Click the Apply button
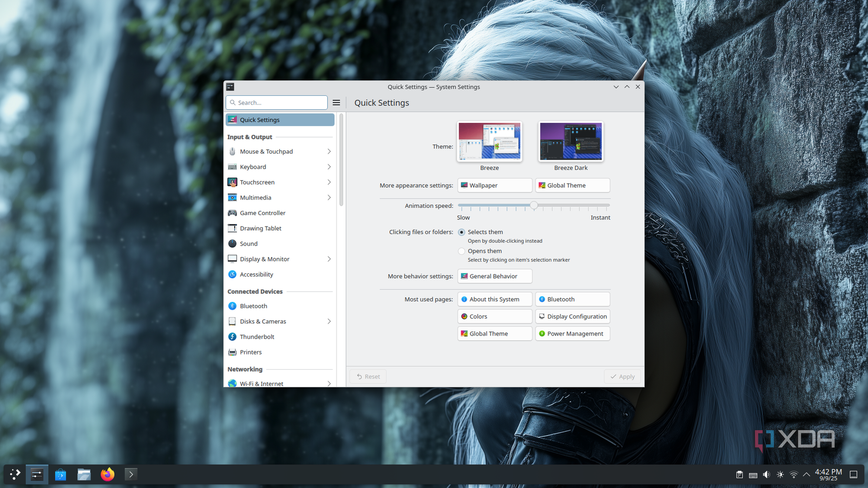 623,376
